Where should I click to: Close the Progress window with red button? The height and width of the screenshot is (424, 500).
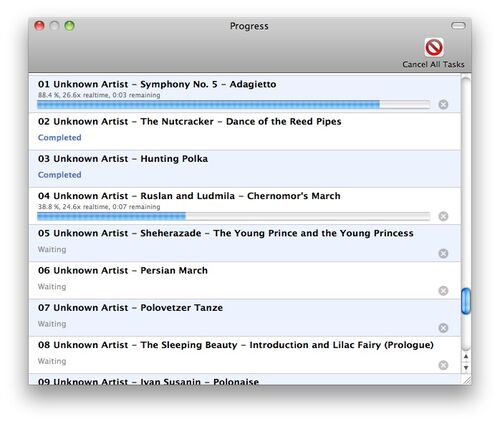(x=40, y=26)
